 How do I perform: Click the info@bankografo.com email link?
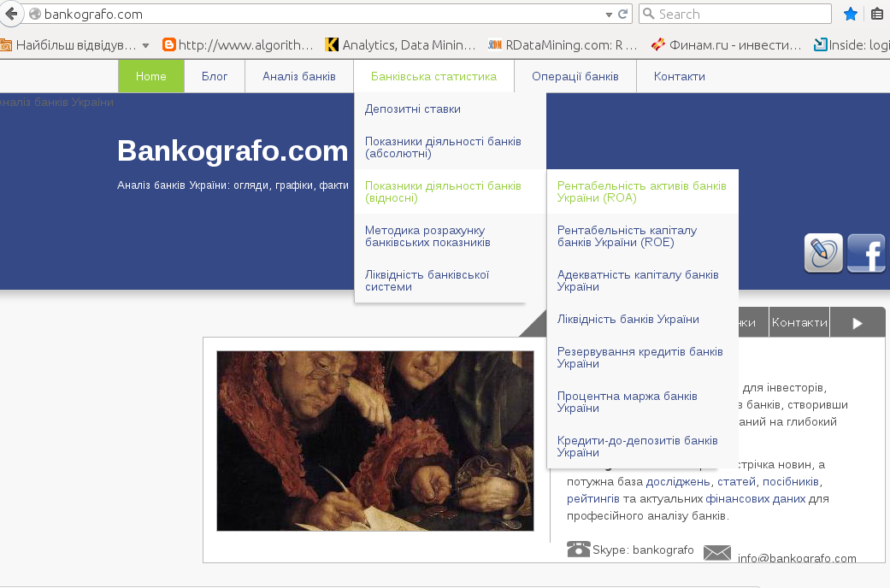[x=797, y=558]
